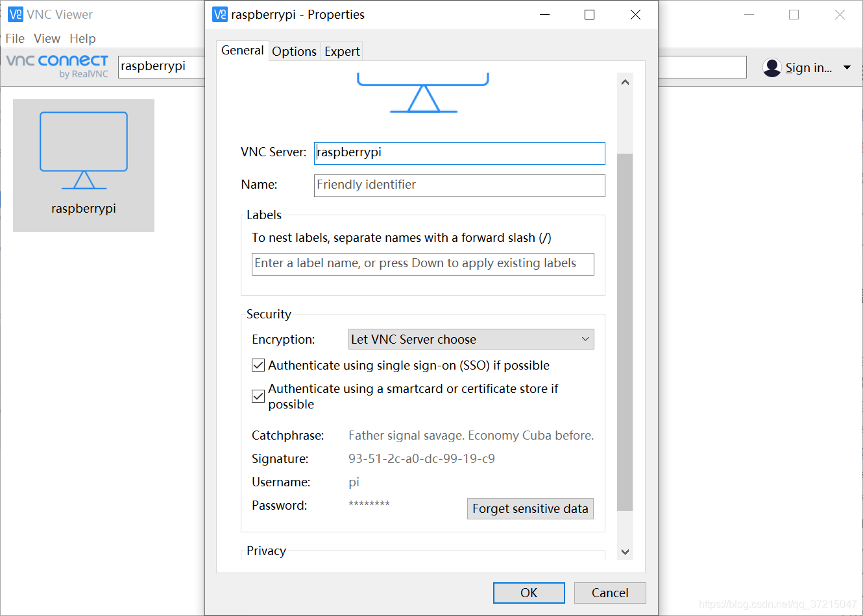Select the raspberrypi computer thumbnail in VNC Viewer
This screenshot has height=616, width=863.
point(84,165)
